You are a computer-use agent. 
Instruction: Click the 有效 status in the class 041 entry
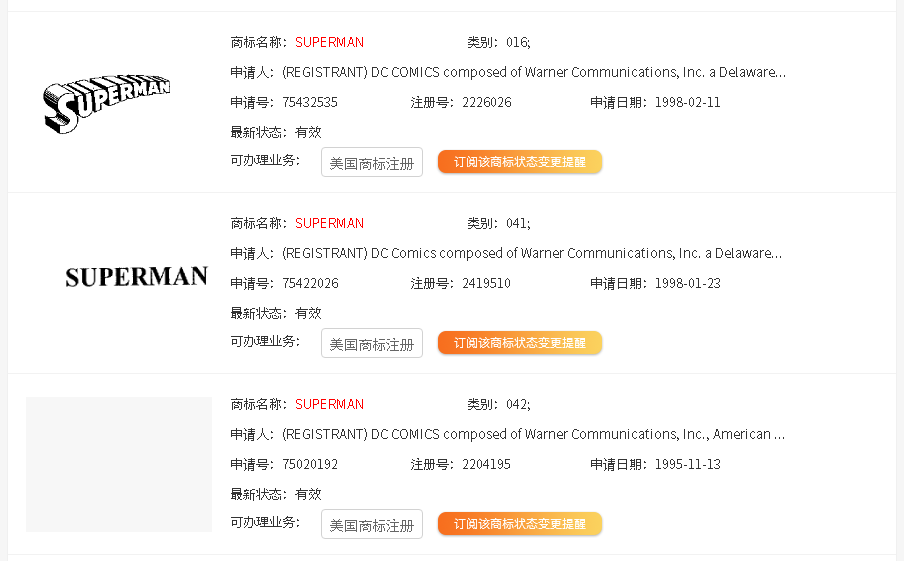click(308, 313)
